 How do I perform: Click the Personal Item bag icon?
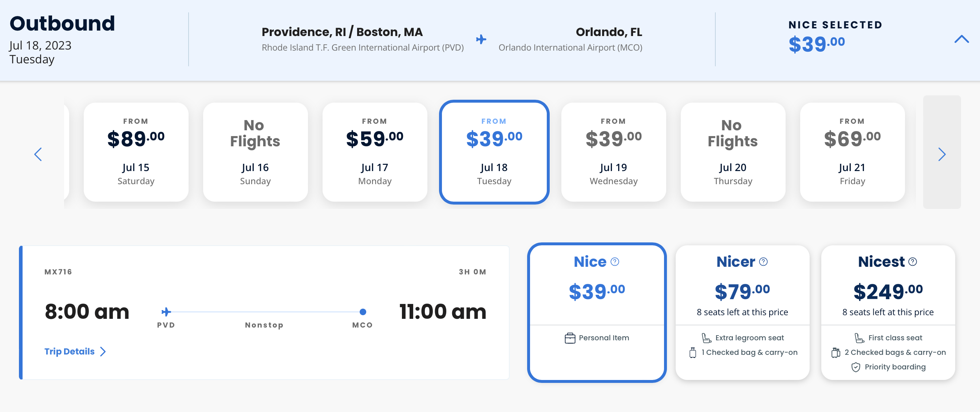click(570, 338)
